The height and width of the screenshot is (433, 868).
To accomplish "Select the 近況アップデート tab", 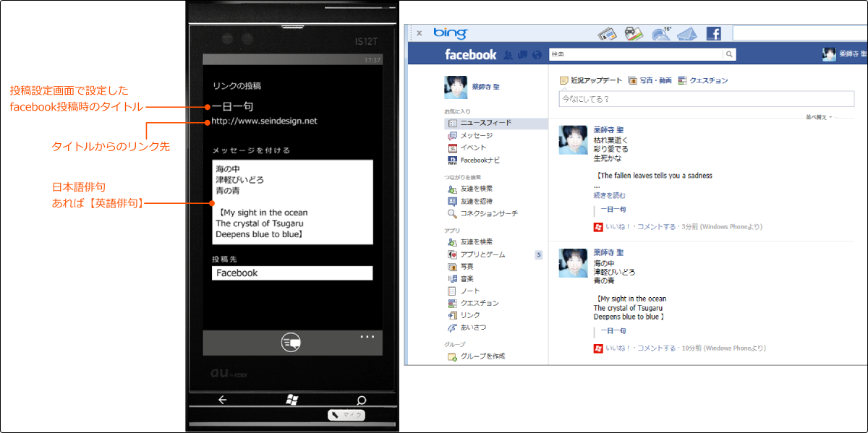I will (x=591, y=80).
